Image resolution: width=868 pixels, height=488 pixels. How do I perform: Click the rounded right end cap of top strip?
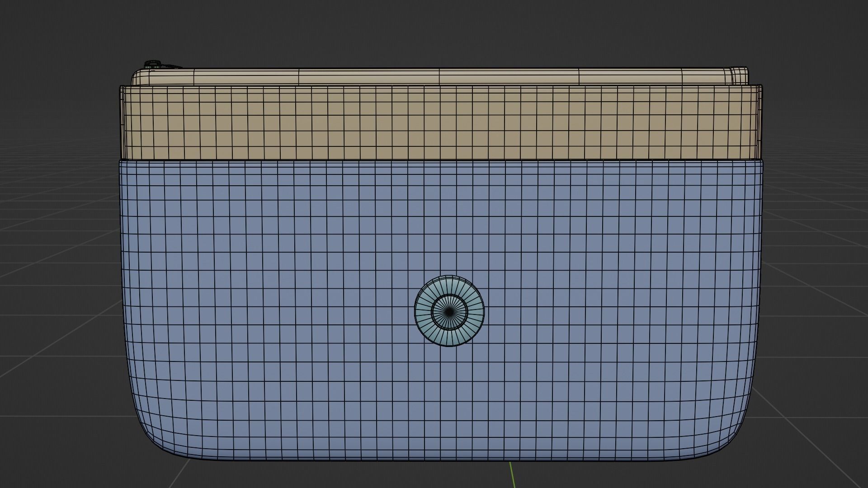click(739, 75)
